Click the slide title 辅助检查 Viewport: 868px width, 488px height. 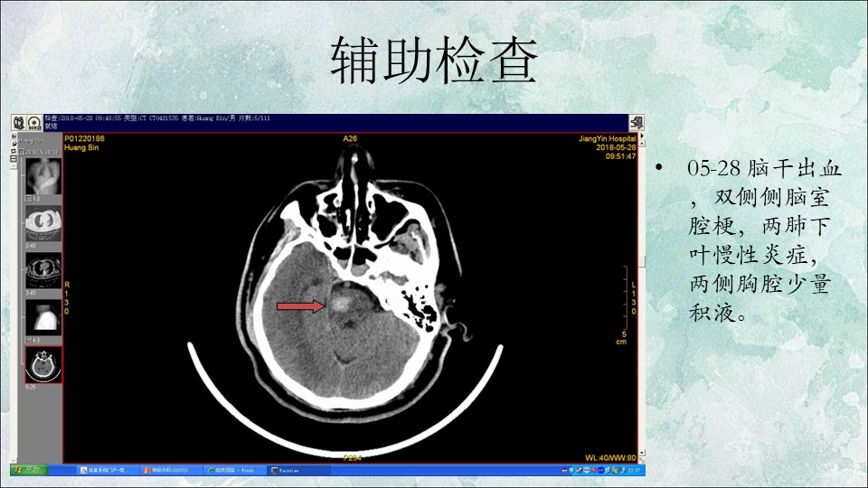tap(434, 61)
